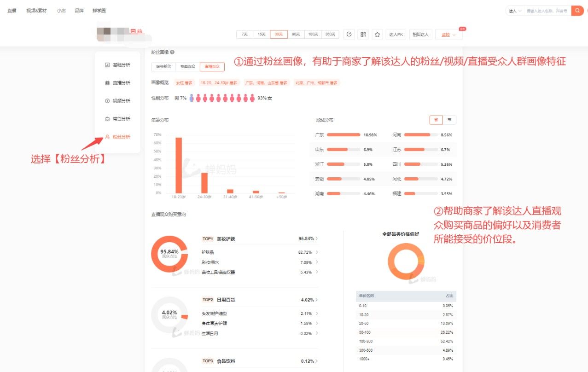Expand TOP1 美妆护肤 category chevron

317,239
